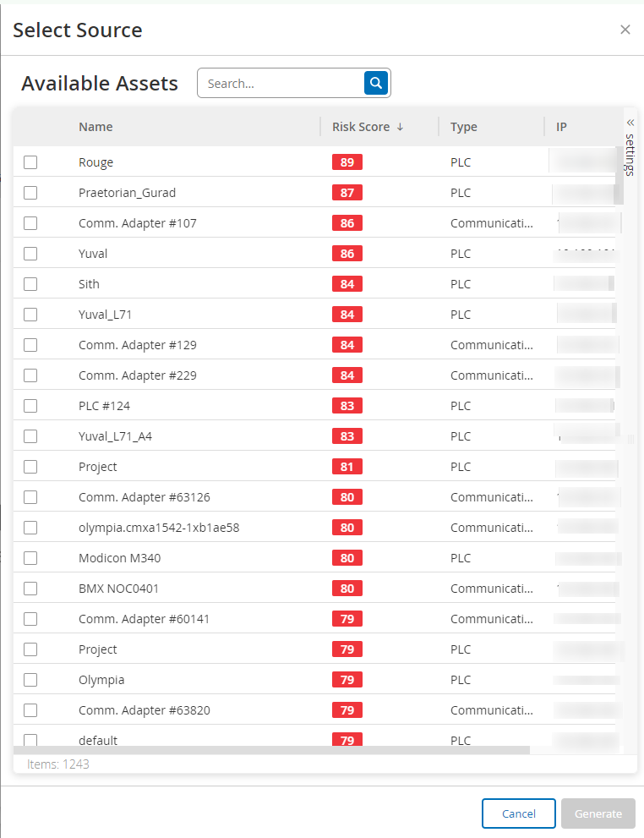Click the horizontal scrollbar under the table
644x838 pixels.
pyautogui.click(x=270, y=750)
